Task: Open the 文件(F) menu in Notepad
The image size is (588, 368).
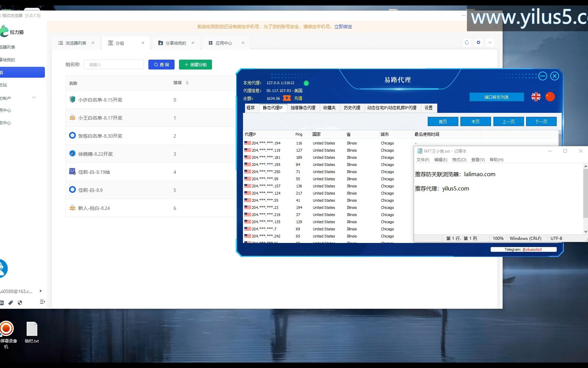Action: [x=423, y=160]
